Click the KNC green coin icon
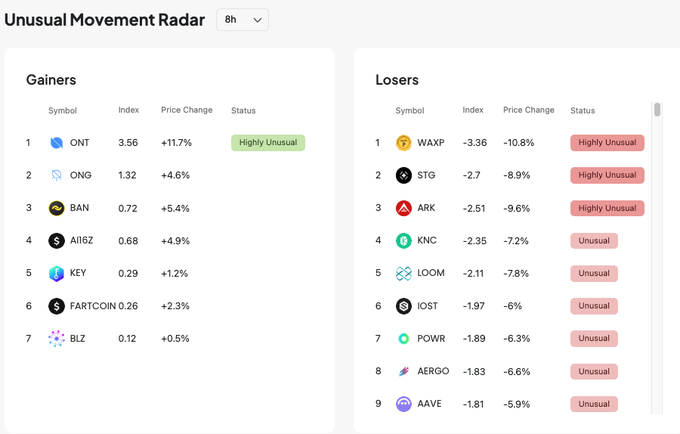The width and height of the screenshot is (680, 434). pyautogui.click(x=404, y=241)
